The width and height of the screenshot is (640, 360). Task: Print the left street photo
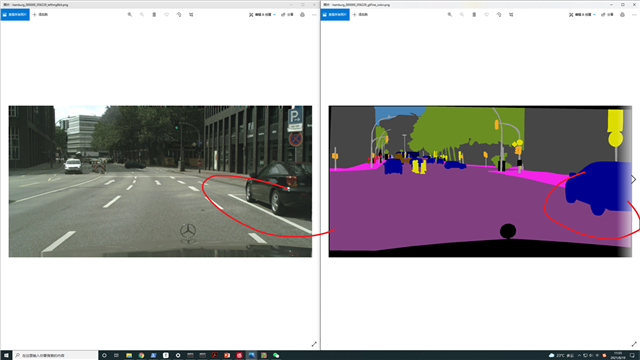(x=302, y=15)
